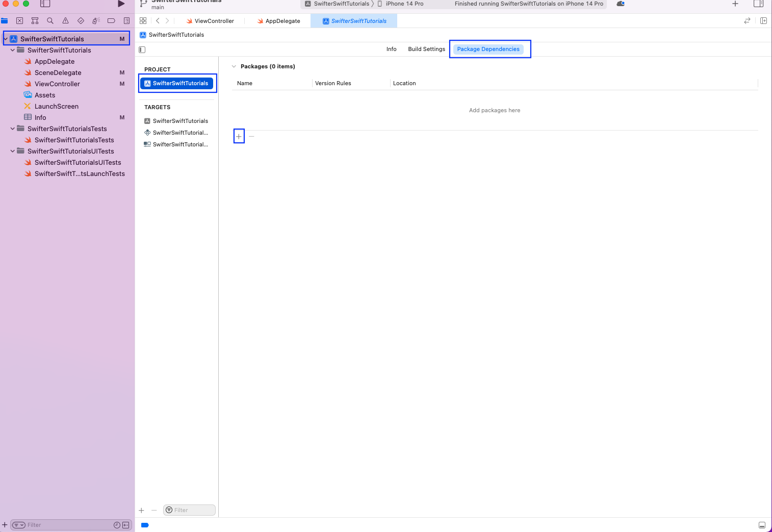
Task: Choose the SwifterSwiftTutorials scheme
Action: [337, 4]
